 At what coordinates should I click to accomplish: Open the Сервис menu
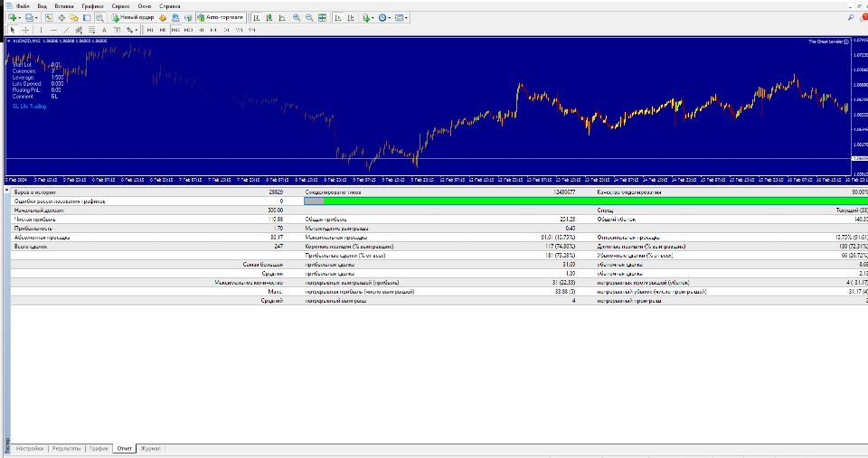coord(120,6)
